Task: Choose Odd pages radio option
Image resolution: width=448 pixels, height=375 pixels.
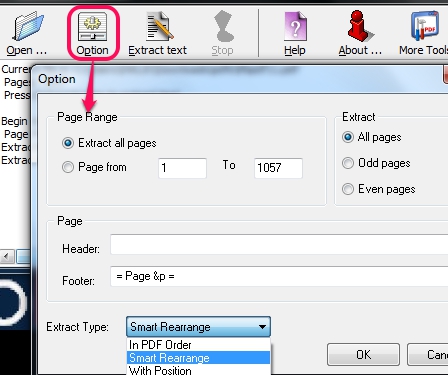Action: pyautogui.click(x=348, y=163)
